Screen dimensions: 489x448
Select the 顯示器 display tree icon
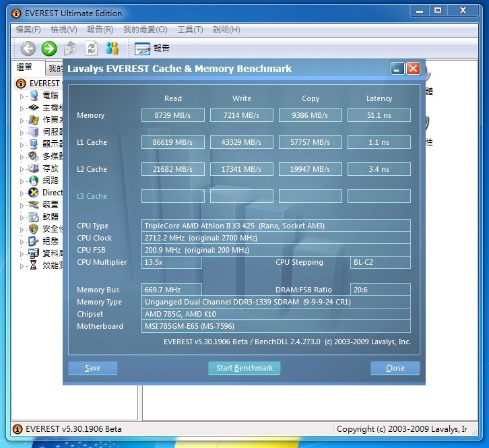coord(34,143)
